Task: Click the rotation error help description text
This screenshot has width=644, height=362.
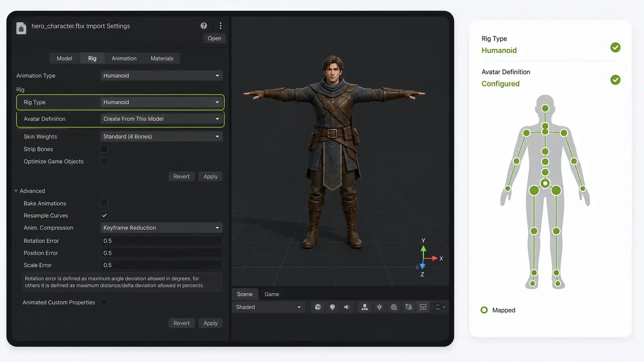Action: click(x=114, y=282)
